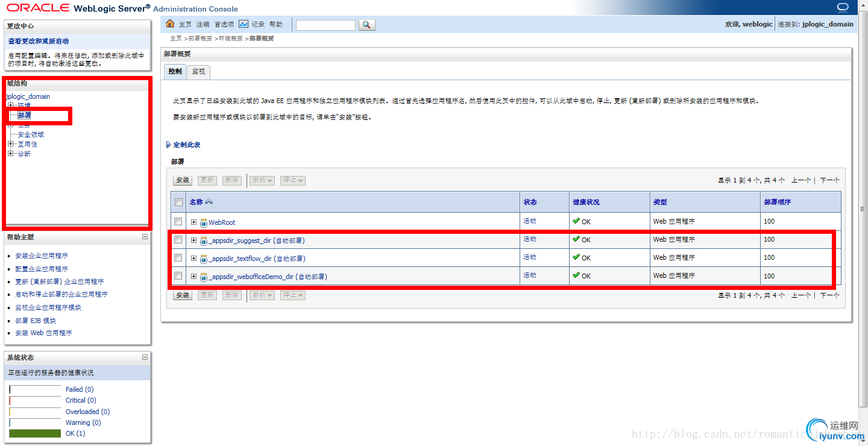This screenshot has height=446, width=868.
Task: Check the _appsdir_suggest_dir row checkbox
Action: (x=178, y=239)
